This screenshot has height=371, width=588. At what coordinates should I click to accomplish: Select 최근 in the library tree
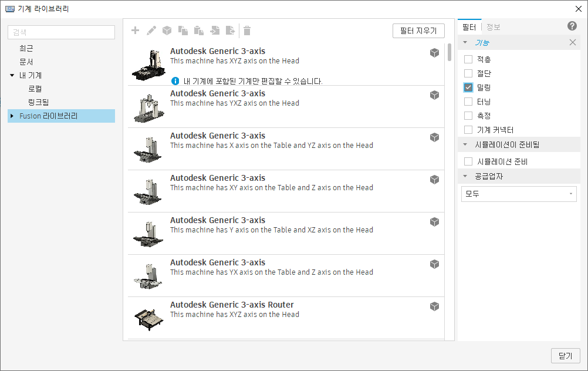[26, 48]
